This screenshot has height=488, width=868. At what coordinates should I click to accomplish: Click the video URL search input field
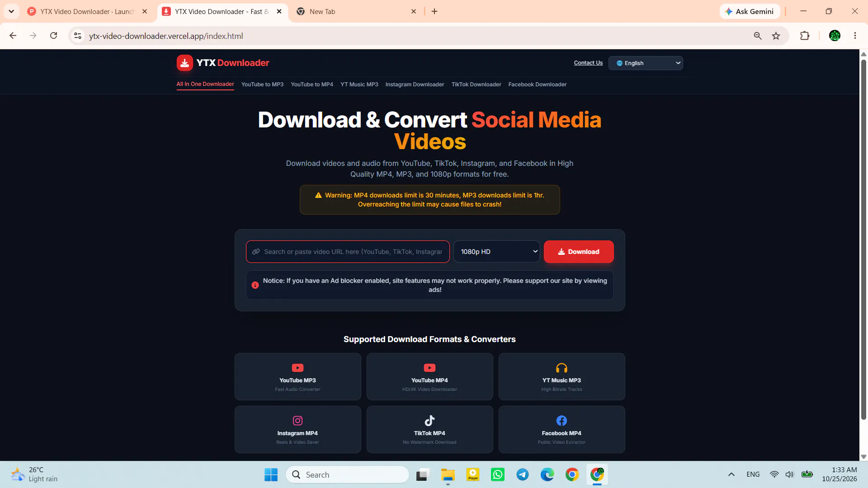pos(348,252)
